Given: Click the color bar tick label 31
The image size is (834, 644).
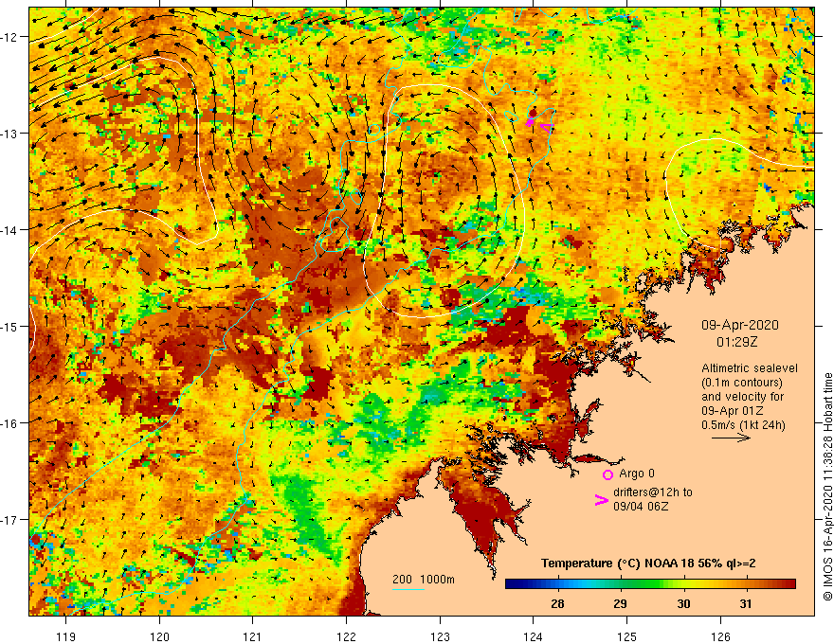Looking at the screenshot, I should pos(746,603).
